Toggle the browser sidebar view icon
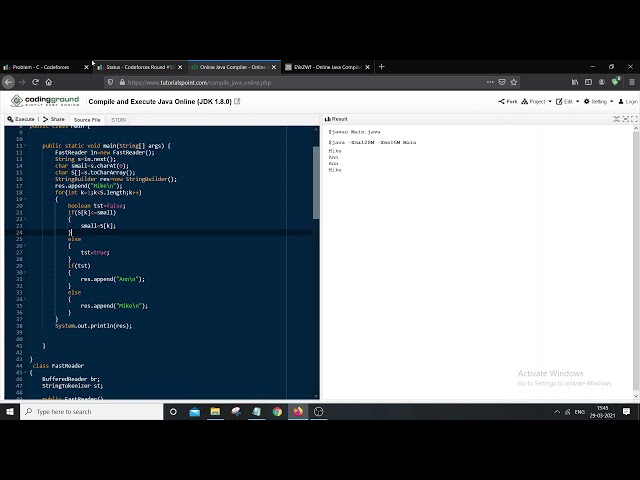 (x=588, y=82)
